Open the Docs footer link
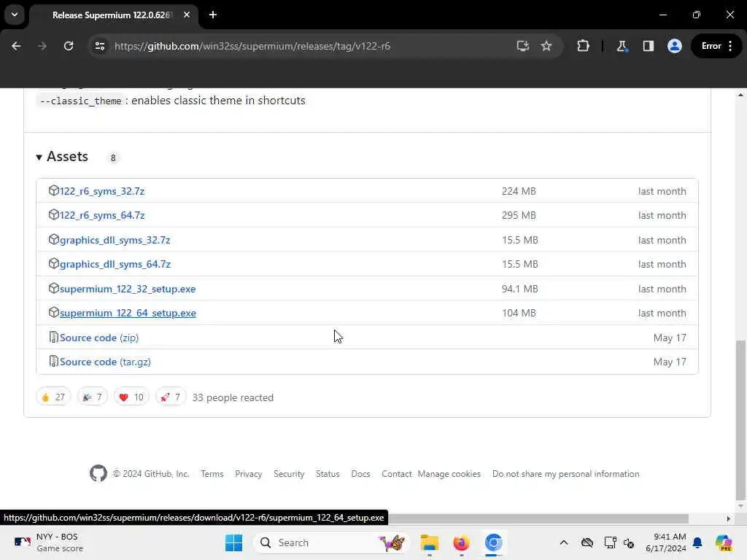This screenshot has width=747, height=560. (360, 474)
